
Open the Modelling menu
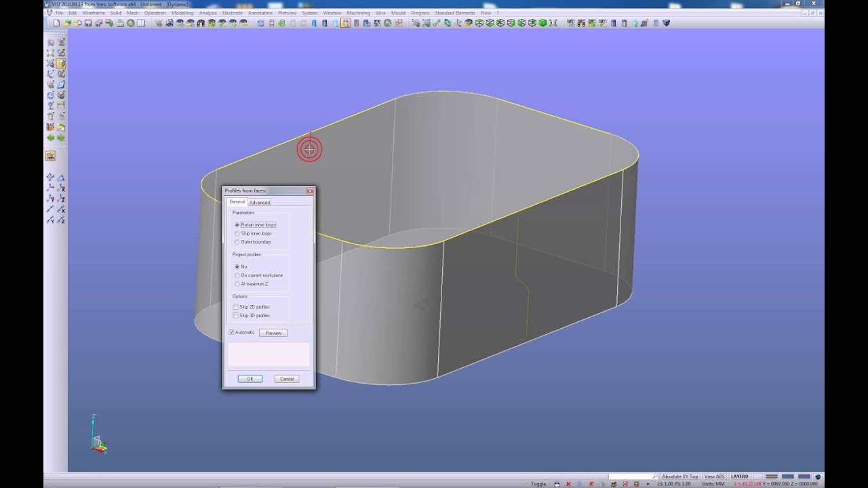click(182, 13)
